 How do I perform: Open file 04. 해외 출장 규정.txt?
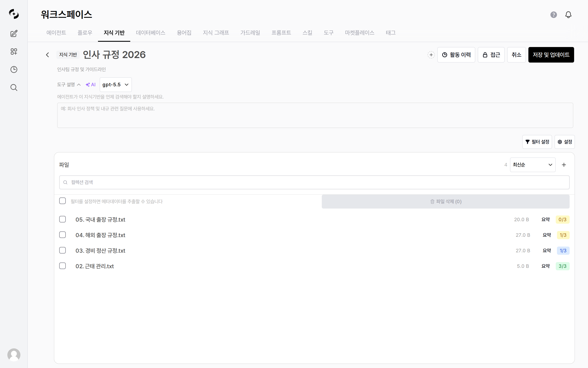pyautogui.click(x=100, y=235)
